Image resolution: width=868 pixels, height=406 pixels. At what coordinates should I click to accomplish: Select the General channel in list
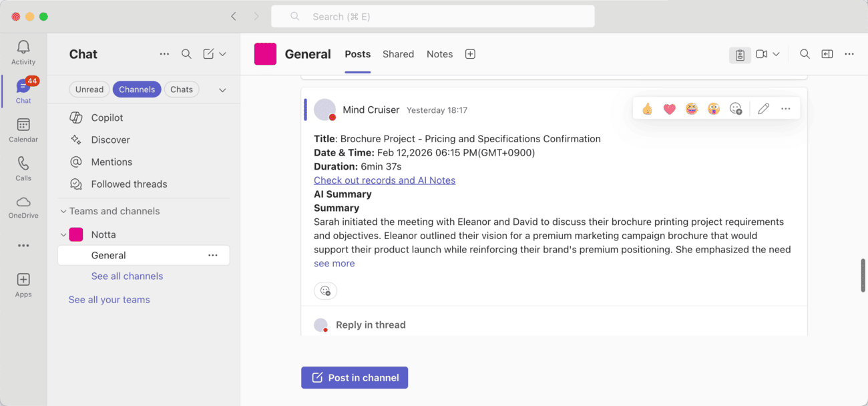coord(144,255)
